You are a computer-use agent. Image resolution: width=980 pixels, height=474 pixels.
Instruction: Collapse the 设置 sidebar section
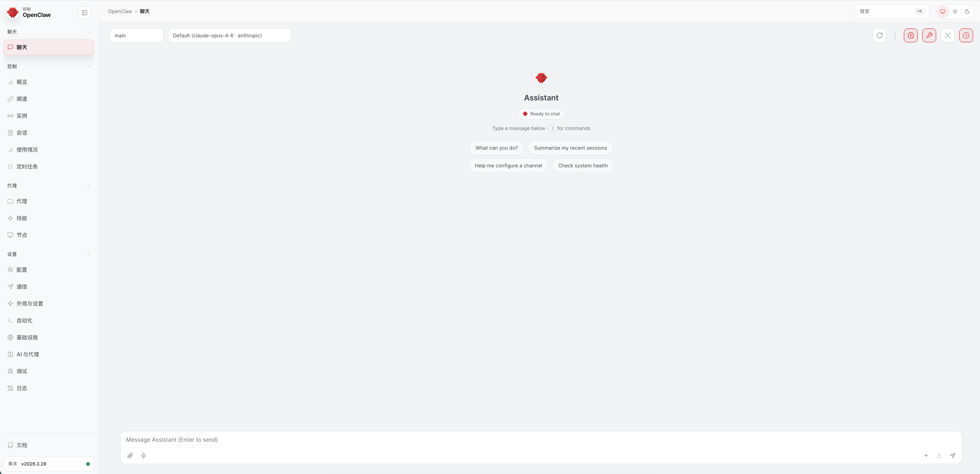[88, 254]
